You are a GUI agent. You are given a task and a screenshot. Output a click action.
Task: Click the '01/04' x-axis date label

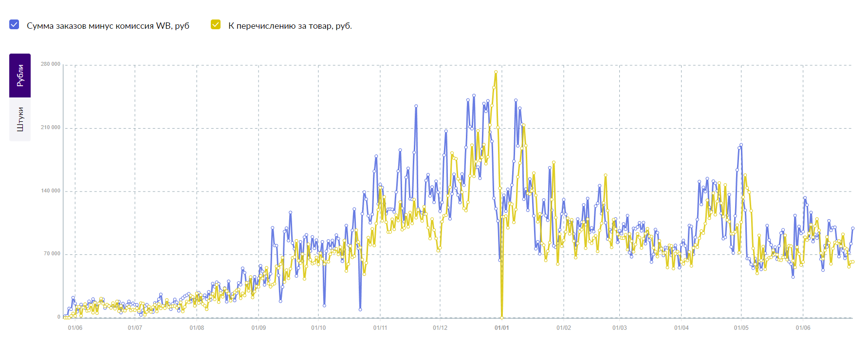click(682, 328)
